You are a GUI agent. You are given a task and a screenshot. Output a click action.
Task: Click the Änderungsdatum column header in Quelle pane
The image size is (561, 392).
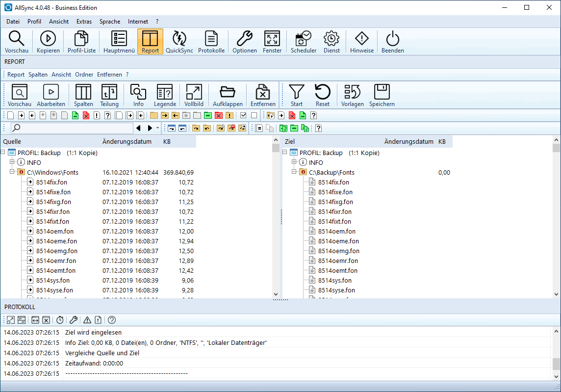click(x=127, y=142)
